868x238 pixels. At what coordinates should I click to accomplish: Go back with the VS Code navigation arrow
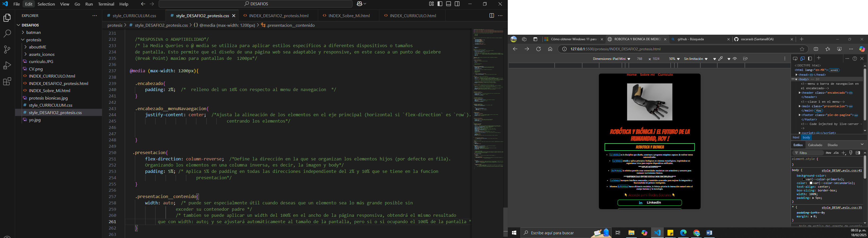(143, 4)
